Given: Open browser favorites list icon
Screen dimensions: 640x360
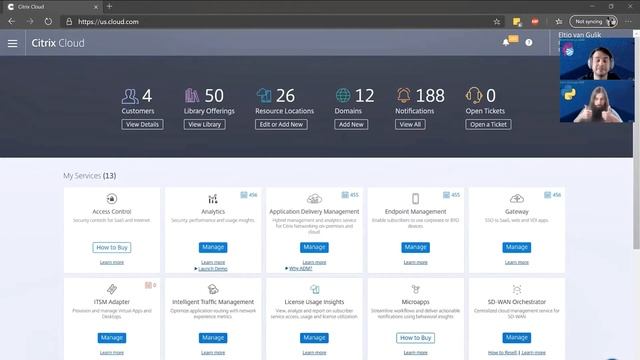Looking at the screenshot, I should tap(559, 22).
